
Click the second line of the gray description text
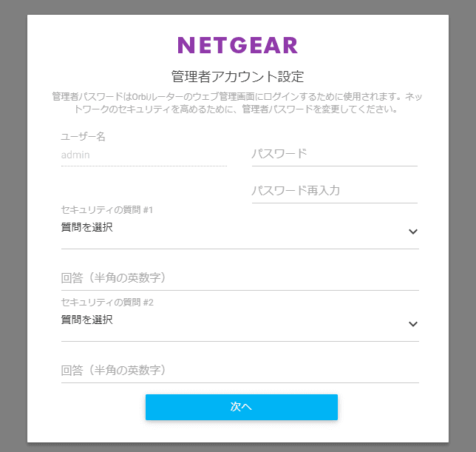237,109
